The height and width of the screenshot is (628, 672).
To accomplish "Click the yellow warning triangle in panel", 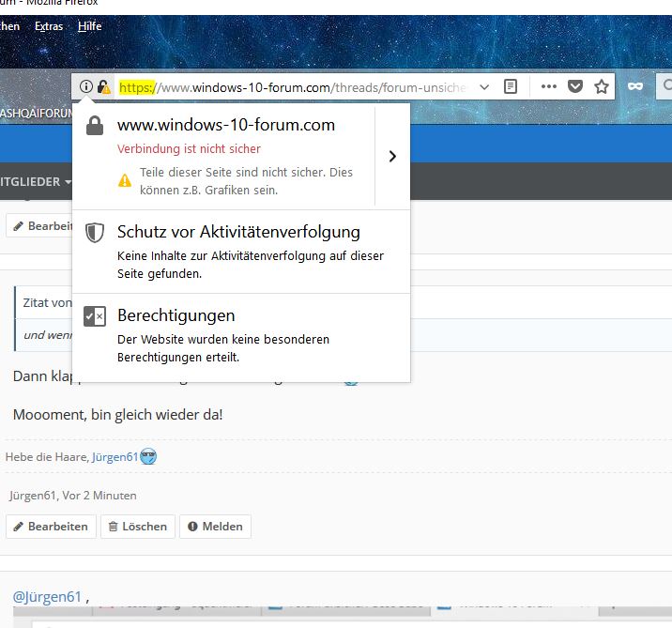I will point(125,180).
